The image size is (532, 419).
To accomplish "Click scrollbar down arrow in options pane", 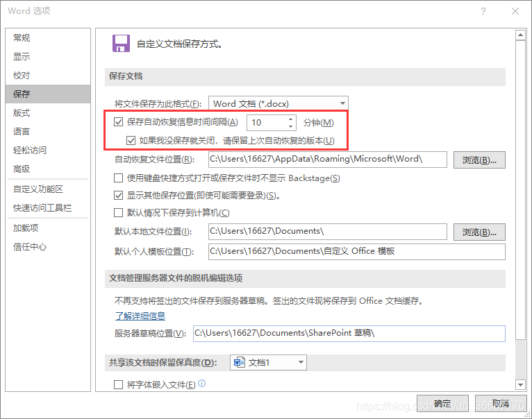I will click(x=520, y=384).
